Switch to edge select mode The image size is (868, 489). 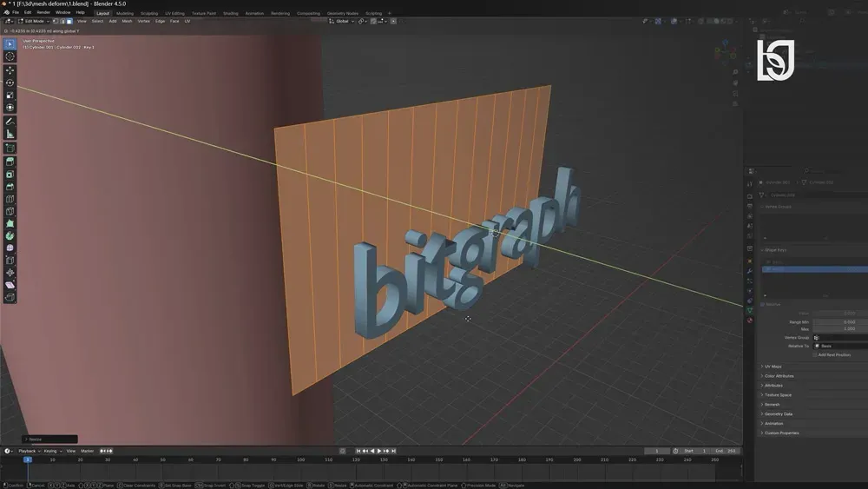(62, 21)
